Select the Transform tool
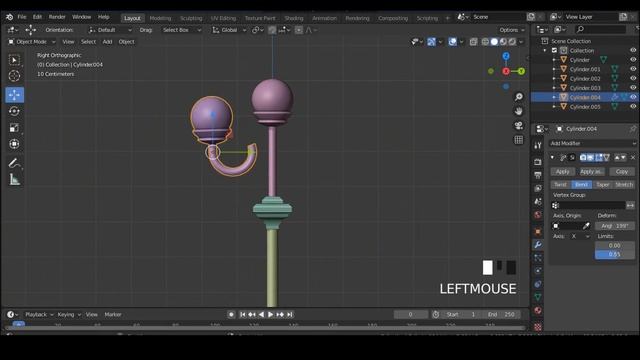Image resolution: width=640 pixels, height=360 pixels. tap(14, 144)
